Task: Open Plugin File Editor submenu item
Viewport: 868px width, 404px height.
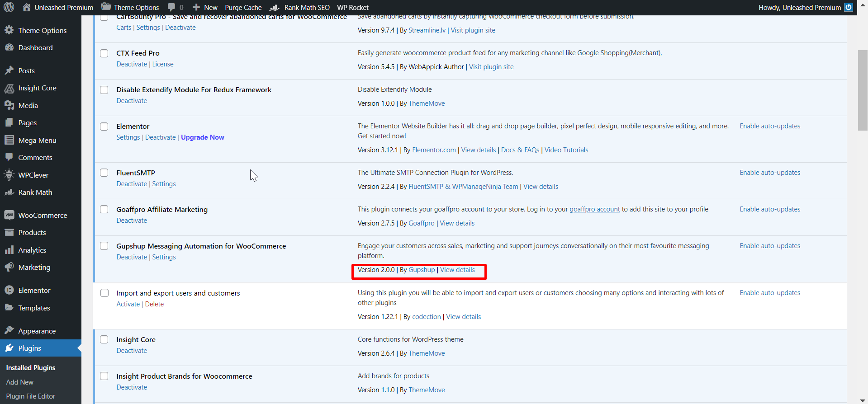Action: 31,396
